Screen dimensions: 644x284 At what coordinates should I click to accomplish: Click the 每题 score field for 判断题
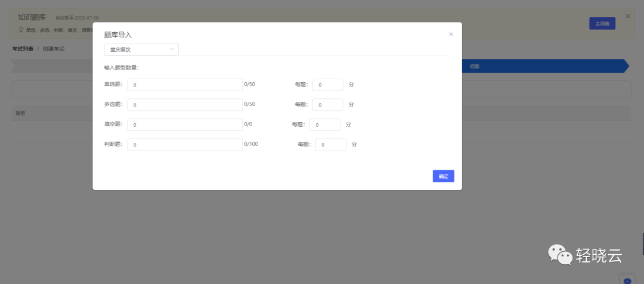(330, 145)
